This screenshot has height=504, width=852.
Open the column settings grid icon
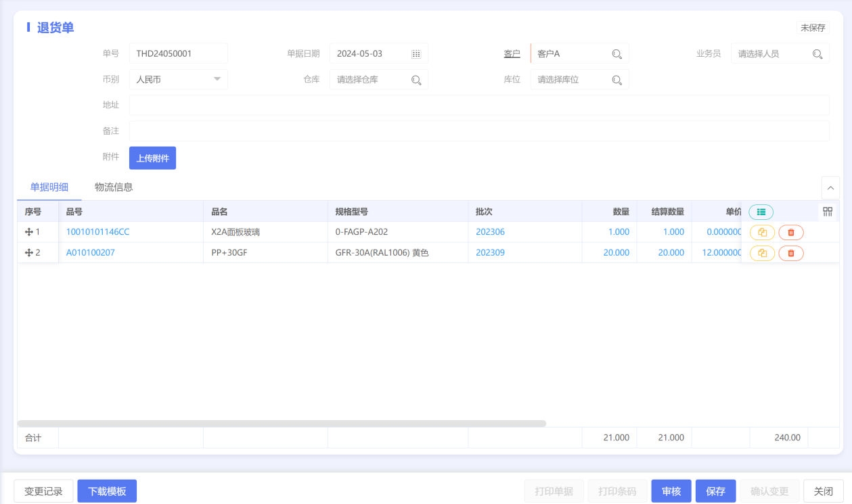click(x=828, y=211)
